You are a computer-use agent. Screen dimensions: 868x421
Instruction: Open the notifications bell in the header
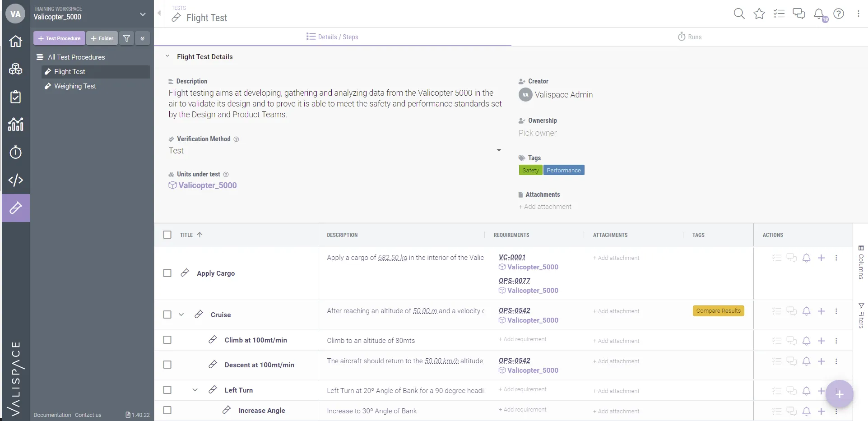[x=819, y=14]
